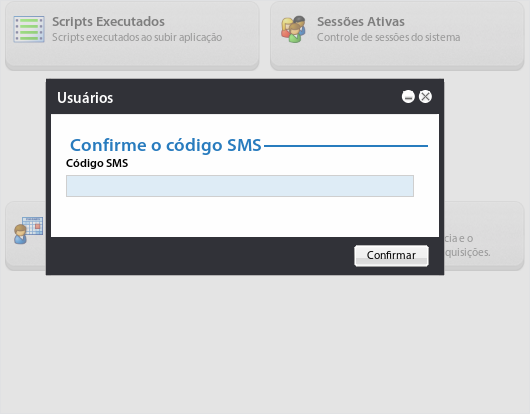Focus the Código SMS text field
The width and height of the screenshot is (530, 414).
point(240,186)
